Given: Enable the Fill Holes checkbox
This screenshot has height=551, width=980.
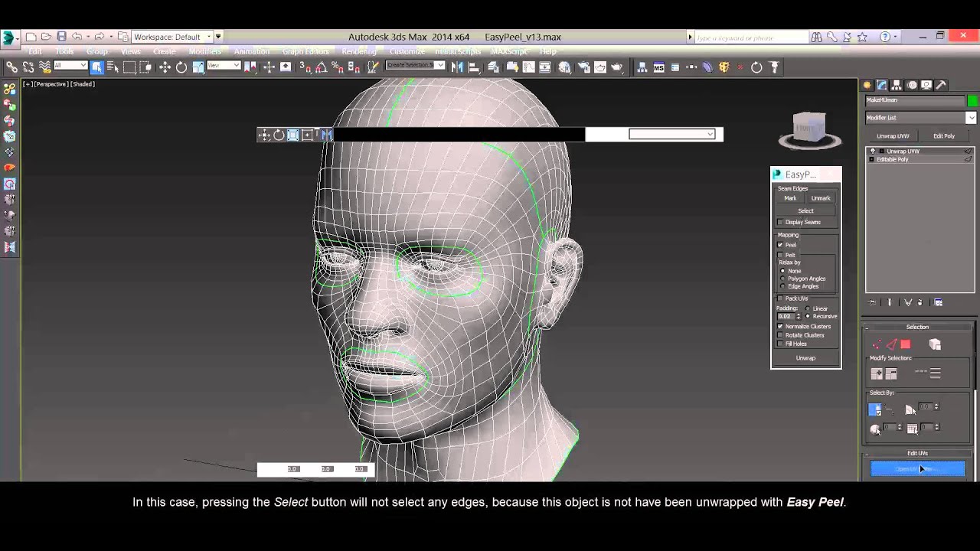Looking at the screenshot, I should (780, 344).
